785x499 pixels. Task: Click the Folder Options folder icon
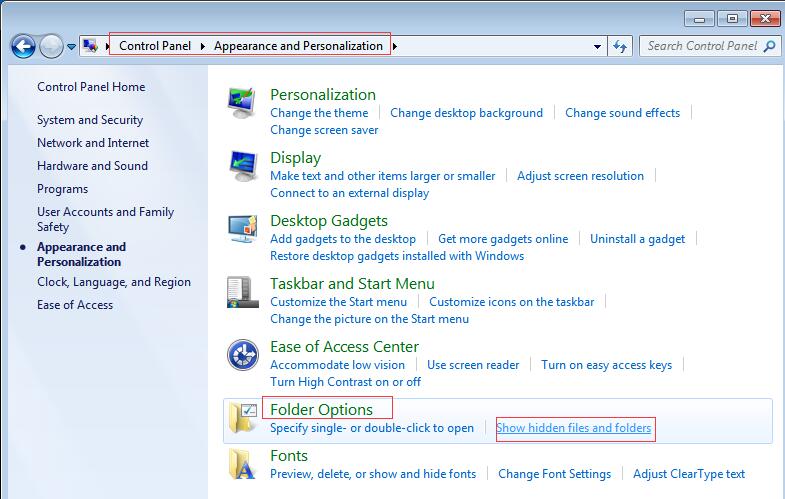(x=243, y=418)
